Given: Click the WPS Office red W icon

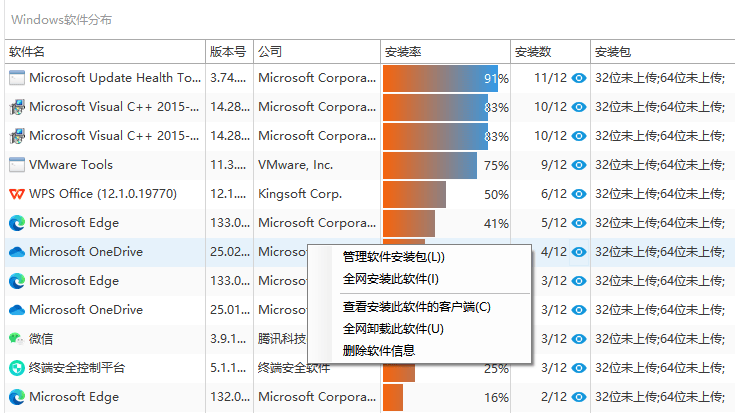Looking at the screenshot, I should point(17,194).
